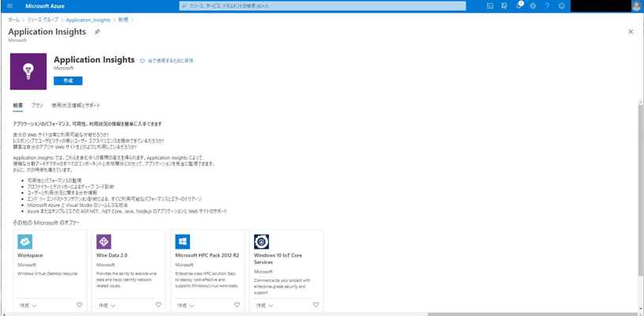Open portal settings gear

coord(533,6)
